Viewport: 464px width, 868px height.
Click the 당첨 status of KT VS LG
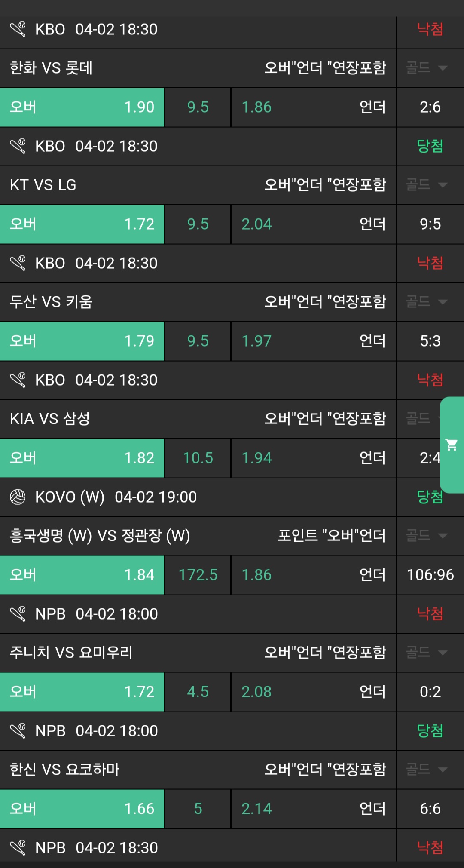(x=430, y=146)
